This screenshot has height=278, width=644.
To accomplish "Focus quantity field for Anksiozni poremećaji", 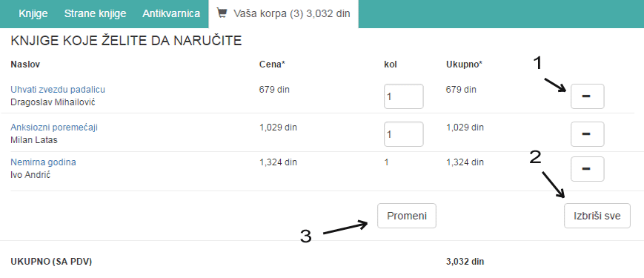I will (404, 134).
